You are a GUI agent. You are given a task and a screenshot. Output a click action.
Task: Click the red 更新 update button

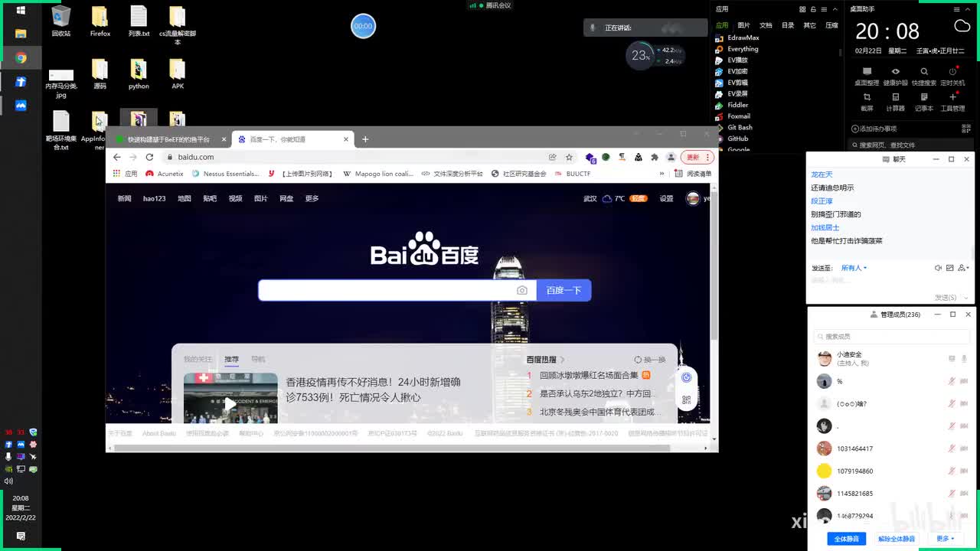coord(697,157)
